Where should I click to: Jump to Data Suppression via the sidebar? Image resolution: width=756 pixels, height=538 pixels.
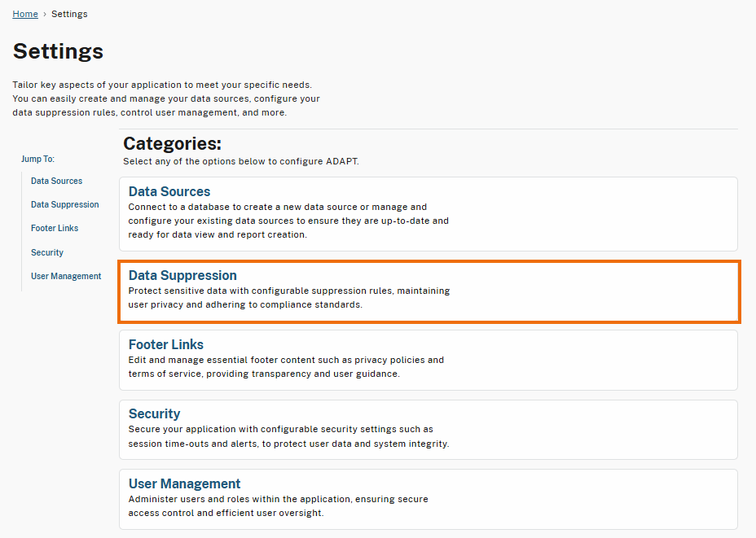click(x=64, y=204)
